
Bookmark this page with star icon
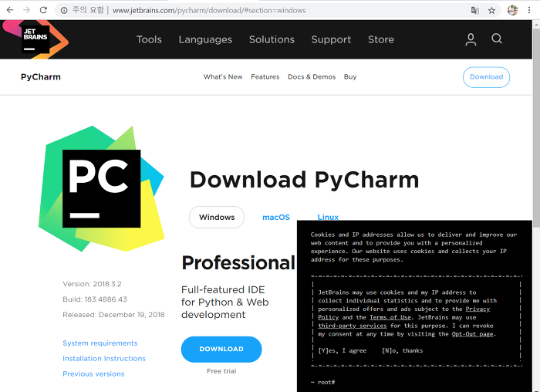pyautogui.click(x=491, y=10)
